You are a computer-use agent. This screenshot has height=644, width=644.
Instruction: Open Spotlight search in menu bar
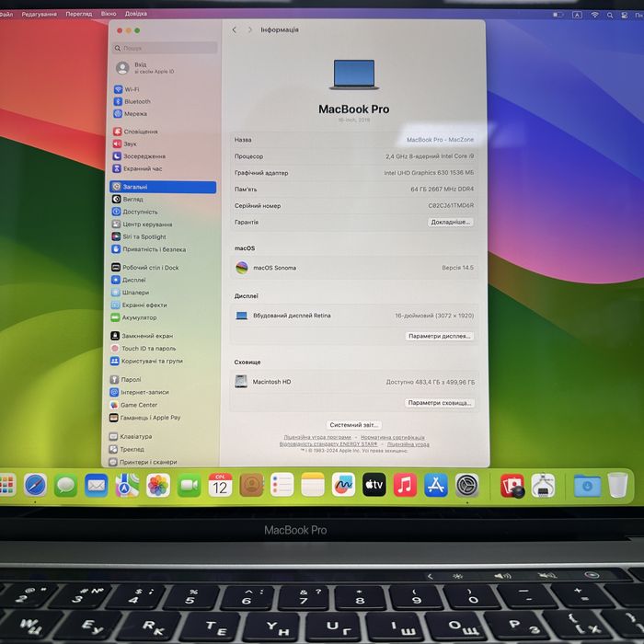tap(610, 16)
